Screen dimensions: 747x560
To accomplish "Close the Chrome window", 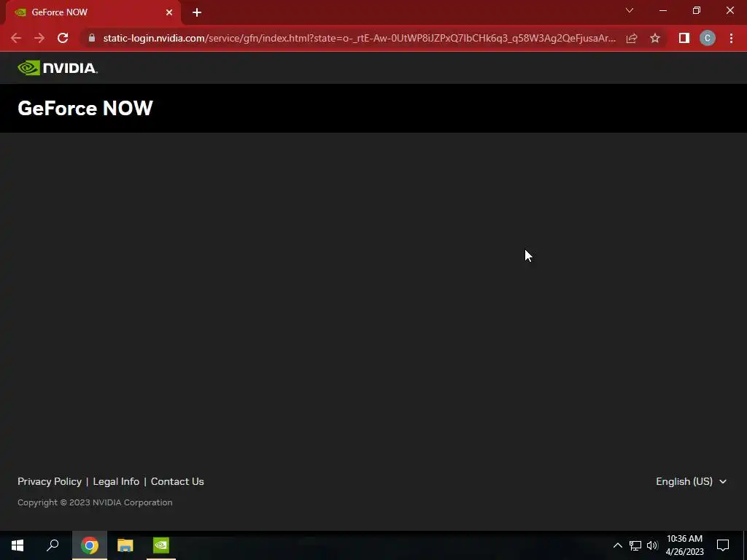I will point(729,10).
